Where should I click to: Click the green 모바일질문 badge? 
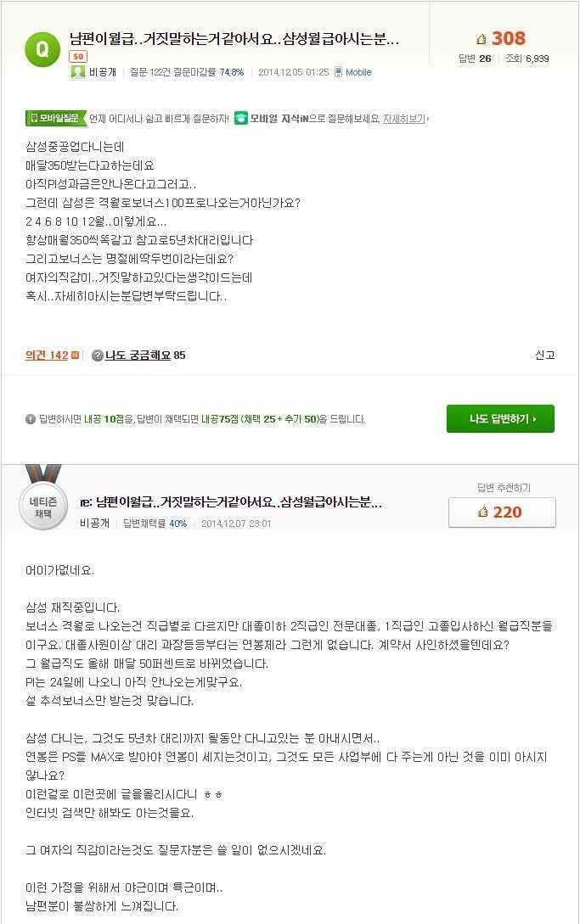tap(55, 118)
